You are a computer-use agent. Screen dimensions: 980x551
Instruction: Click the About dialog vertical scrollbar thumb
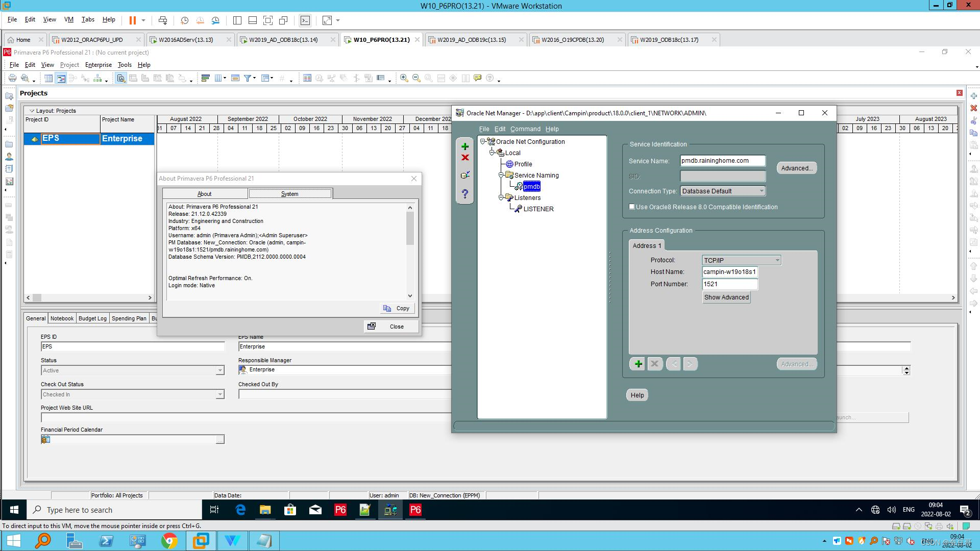coord(410,228)
